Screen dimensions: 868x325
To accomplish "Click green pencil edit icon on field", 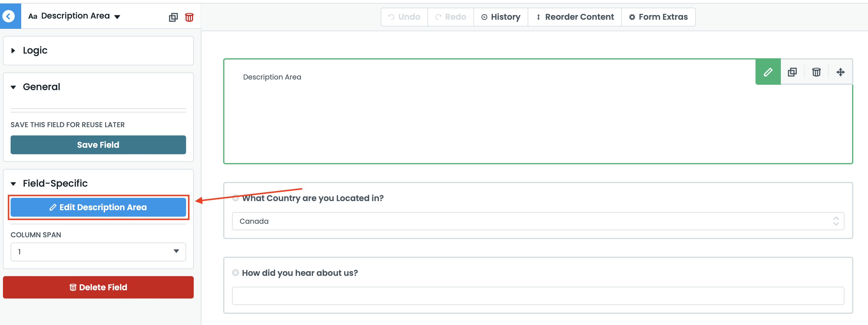I will pyautogui.click(x=768, y=72).
